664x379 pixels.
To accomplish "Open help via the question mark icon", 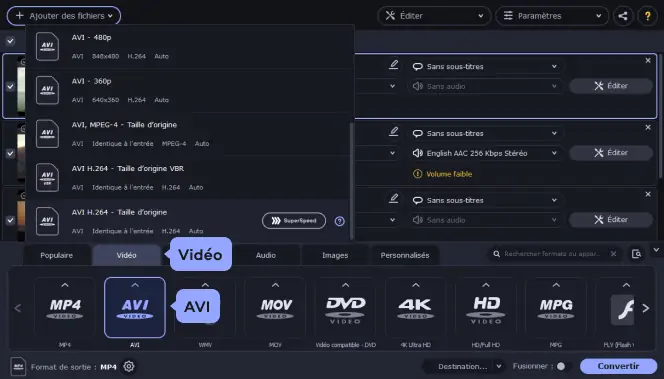I will (647, 16).
